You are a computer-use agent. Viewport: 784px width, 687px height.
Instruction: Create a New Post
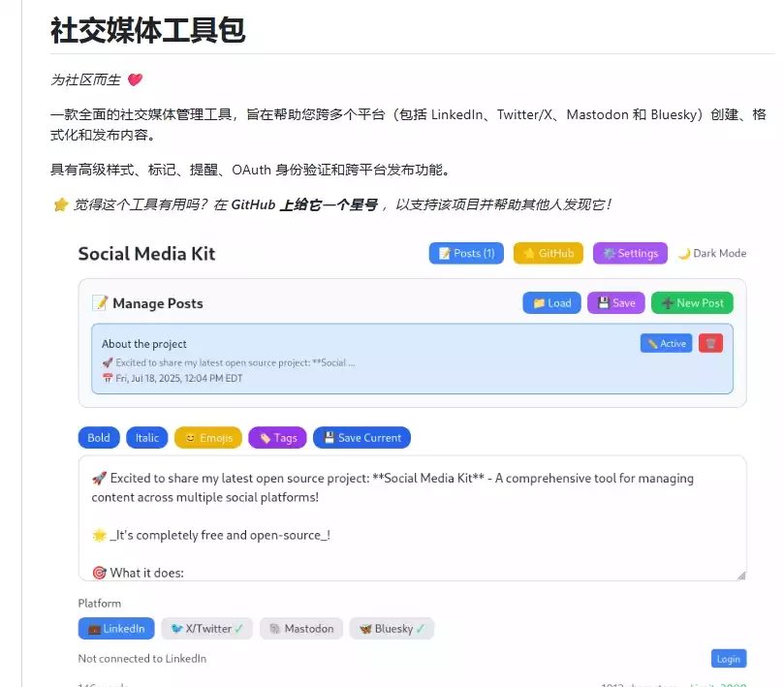pos(692,303)
